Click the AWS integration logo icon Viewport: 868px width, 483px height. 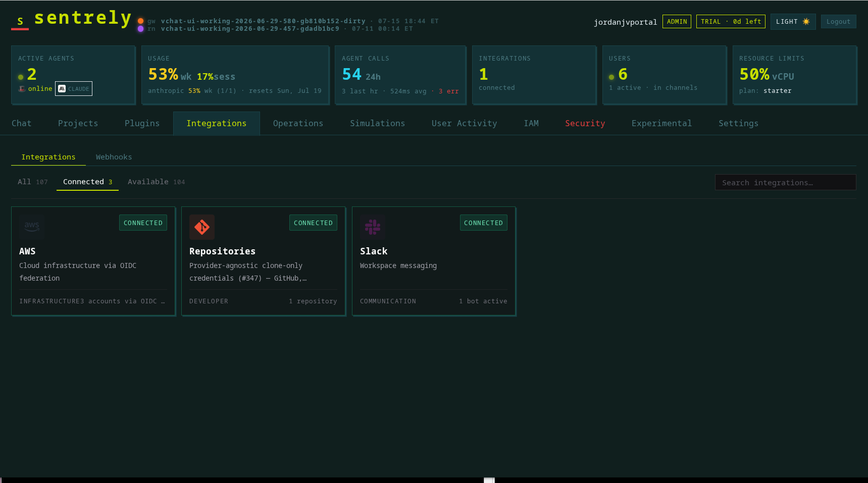click(32, 227)
